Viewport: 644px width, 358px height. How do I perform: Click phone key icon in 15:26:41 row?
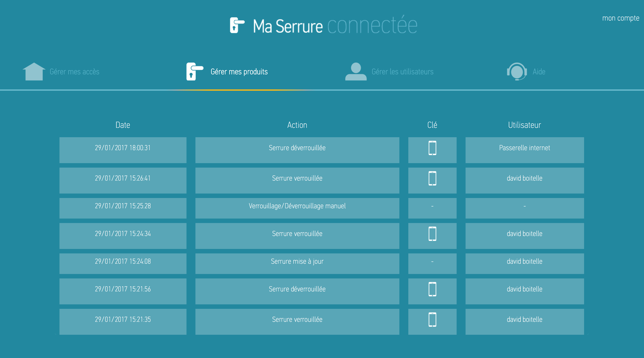point(432,178)
